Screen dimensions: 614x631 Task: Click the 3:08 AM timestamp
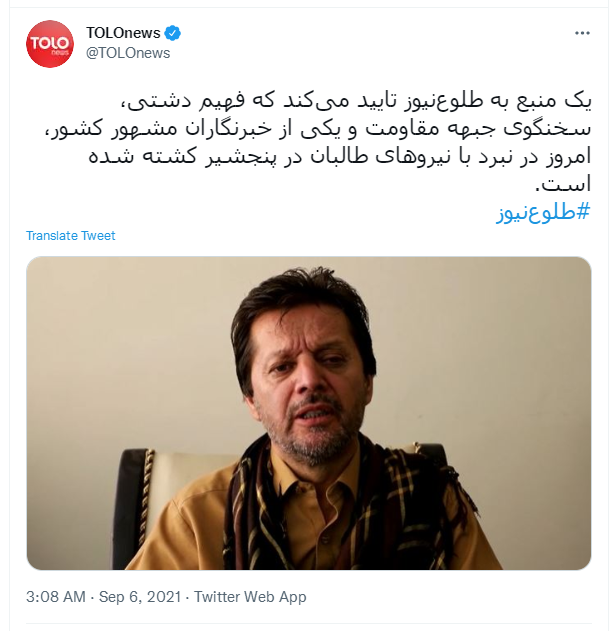point(56,596)
